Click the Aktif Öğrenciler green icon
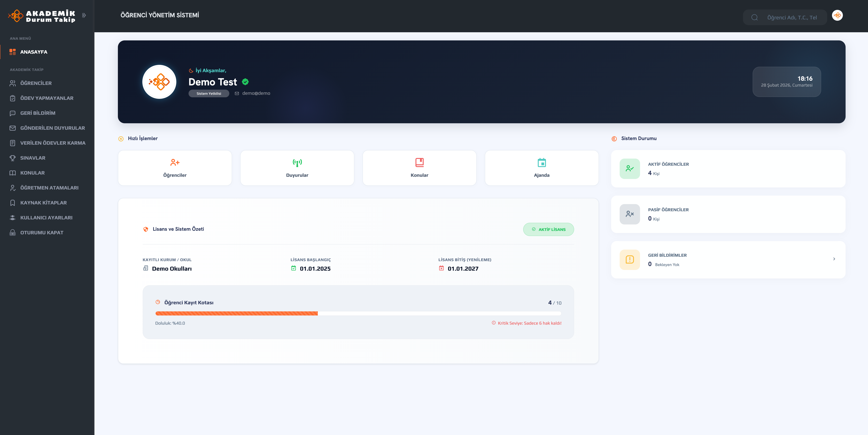 (630, 169)
